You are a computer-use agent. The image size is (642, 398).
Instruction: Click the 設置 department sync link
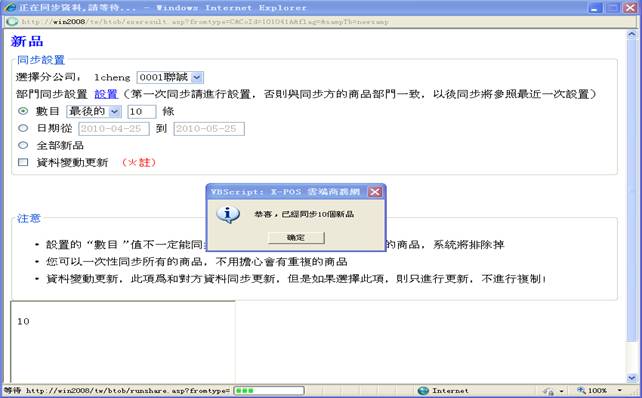(106, 94)
